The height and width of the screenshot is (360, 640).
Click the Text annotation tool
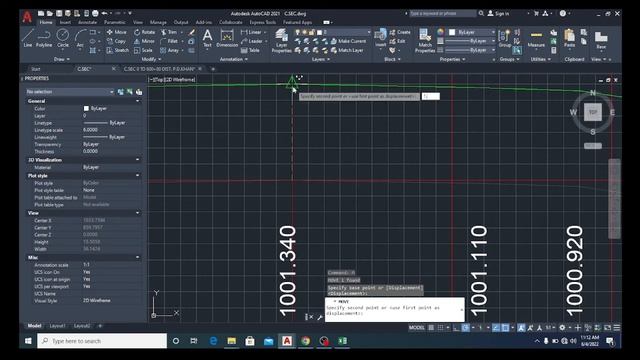point(207,38)
